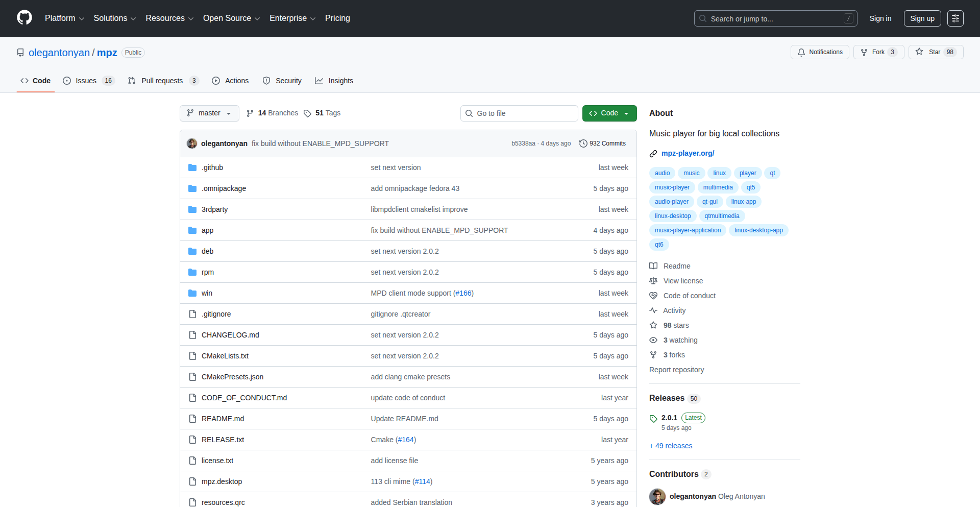Image resolution: width=980 pixels, height=507 pixels.
Task: Expand the Open Source menu
Action: (x=231, y=18)
